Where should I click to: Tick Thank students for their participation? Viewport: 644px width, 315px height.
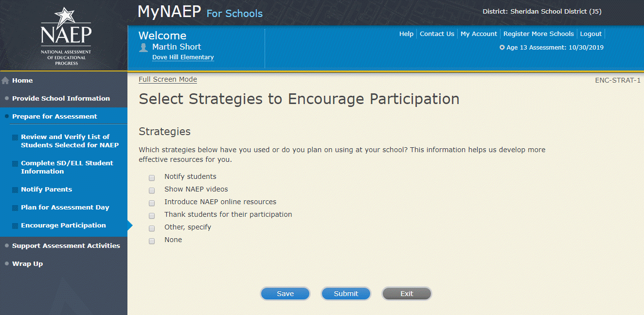[152, 216]
